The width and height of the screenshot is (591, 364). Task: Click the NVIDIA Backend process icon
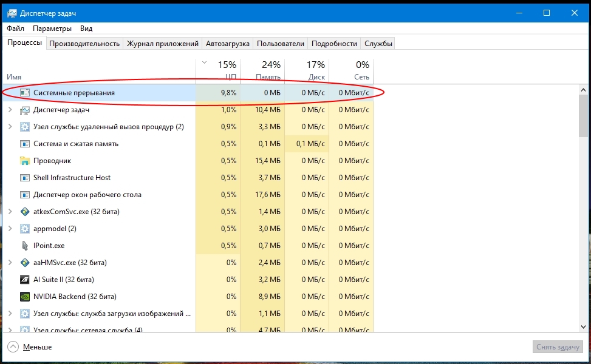25,297
